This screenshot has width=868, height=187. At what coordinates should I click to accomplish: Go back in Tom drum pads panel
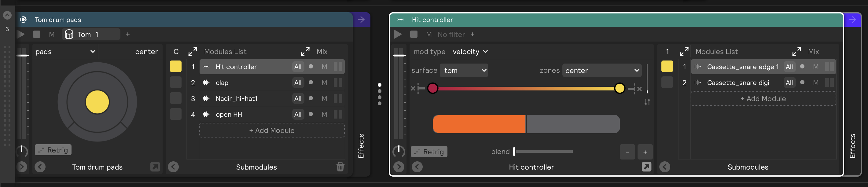tap(40, 167)
